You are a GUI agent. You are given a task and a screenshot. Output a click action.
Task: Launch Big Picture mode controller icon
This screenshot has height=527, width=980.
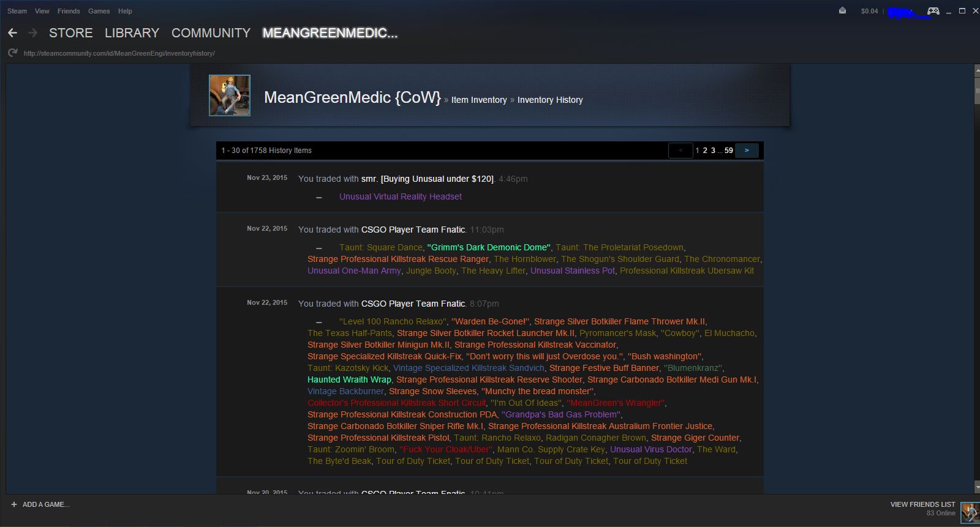933,11
